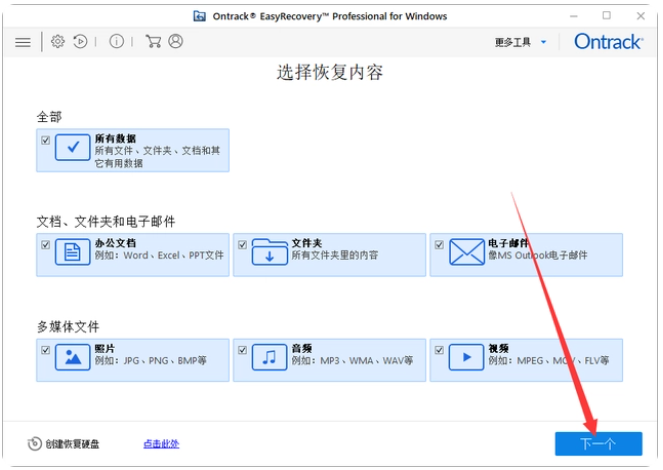
Task: Open the information icon
Action: click(x=117, y=41)
